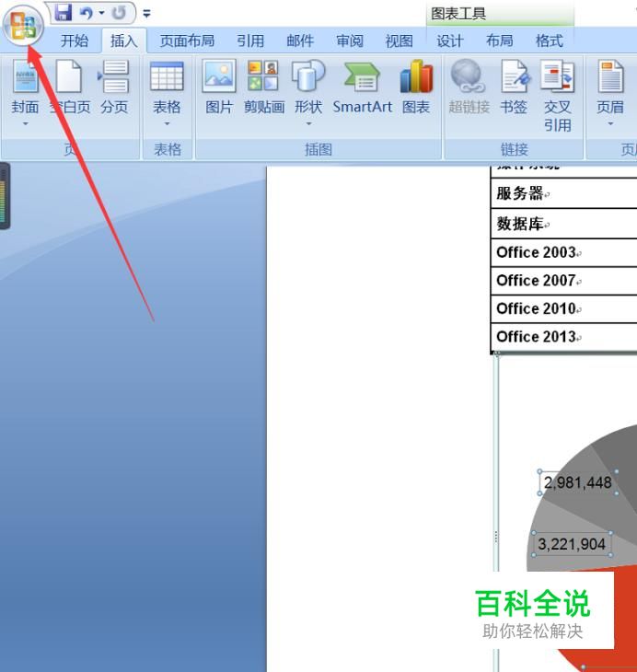Image resolution: width=637 pixels, height=672 pixels.
Task: Open the Office button menu
Action: pyautogui.click(x=23, y=26)
